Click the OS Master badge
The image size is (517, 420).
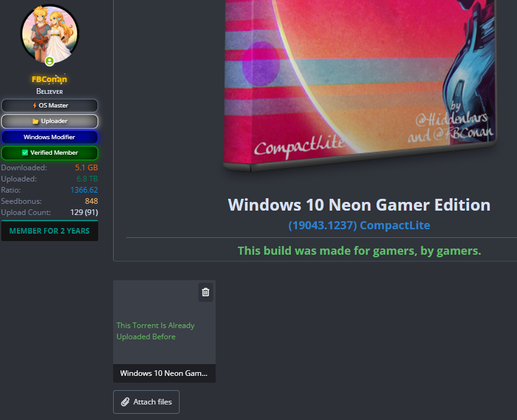tap(50, 106)
